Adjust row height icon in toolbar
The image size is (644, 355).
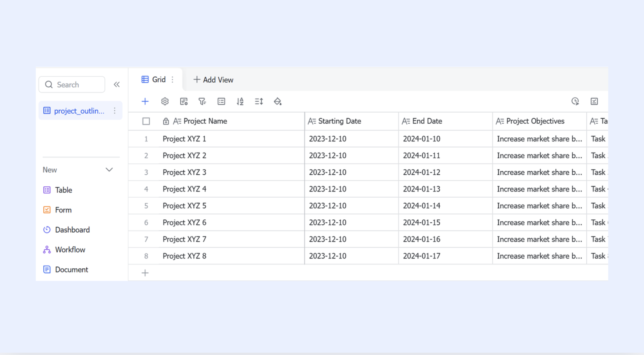[x=259, y=101]
